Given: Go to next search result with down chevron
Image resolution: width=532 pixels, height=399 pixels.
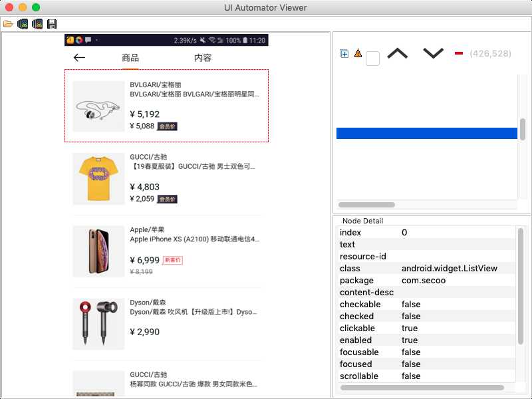Looking at the screenshot, I should coord(434,53).
